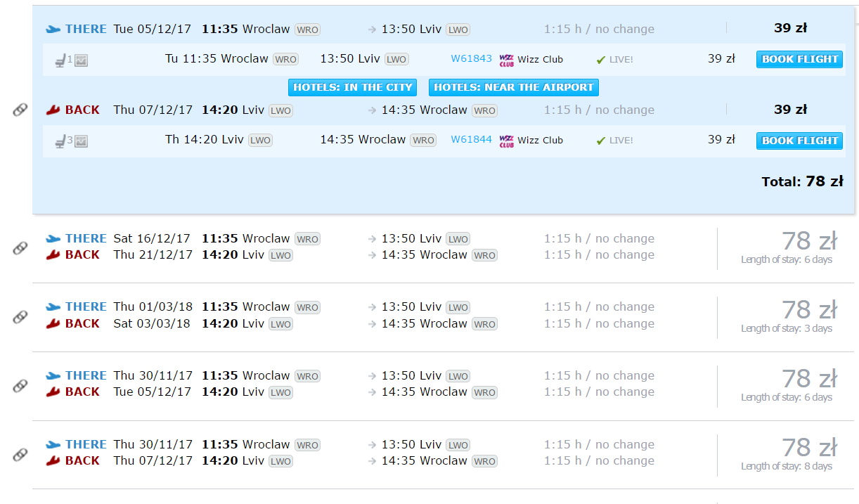Click bold 39 zł price on Thu 07/12/17 row
This screenshot has width=859, height=504.
point(790,109)
